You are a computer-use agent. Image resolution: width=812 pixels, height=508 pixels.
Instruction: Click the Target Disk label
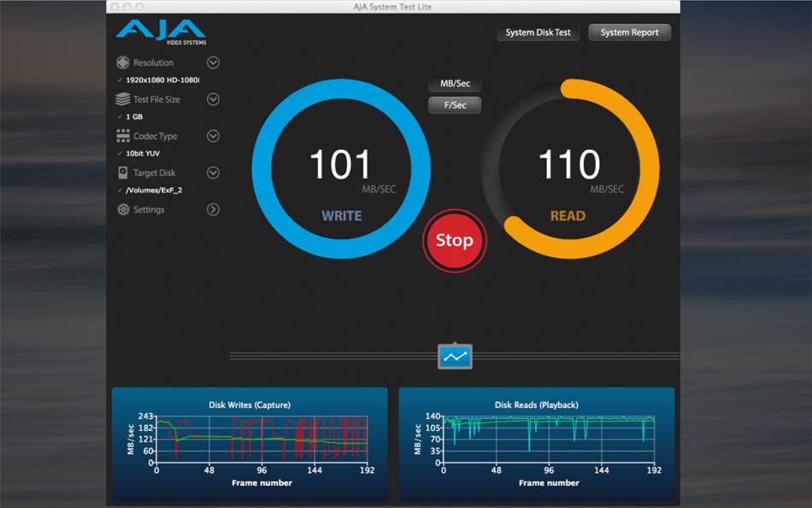[155, 173]
